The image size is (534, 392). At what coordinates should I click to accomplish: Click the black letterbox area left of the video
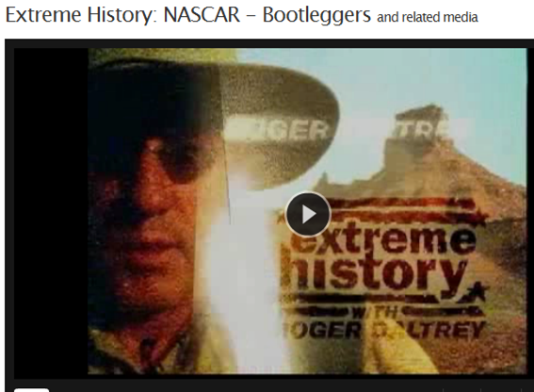(51, 211)
